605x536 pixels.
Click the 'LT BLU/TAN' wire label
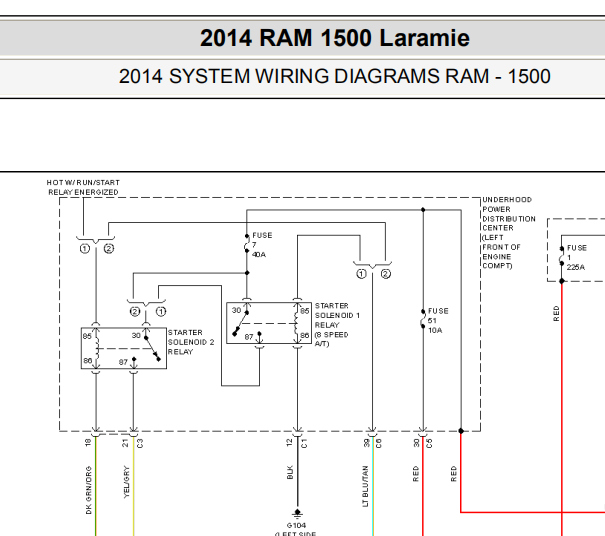point(365,486)
